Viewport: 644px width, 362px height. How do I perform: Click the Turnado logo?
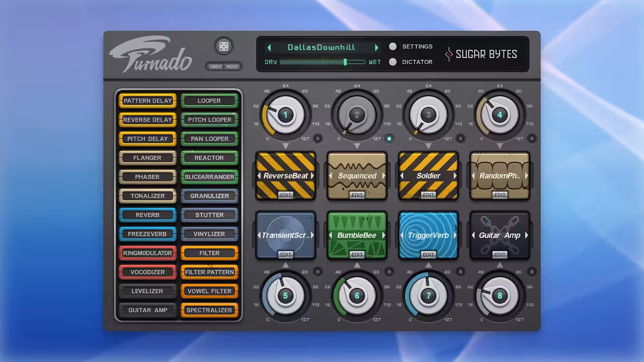(150, 54)
